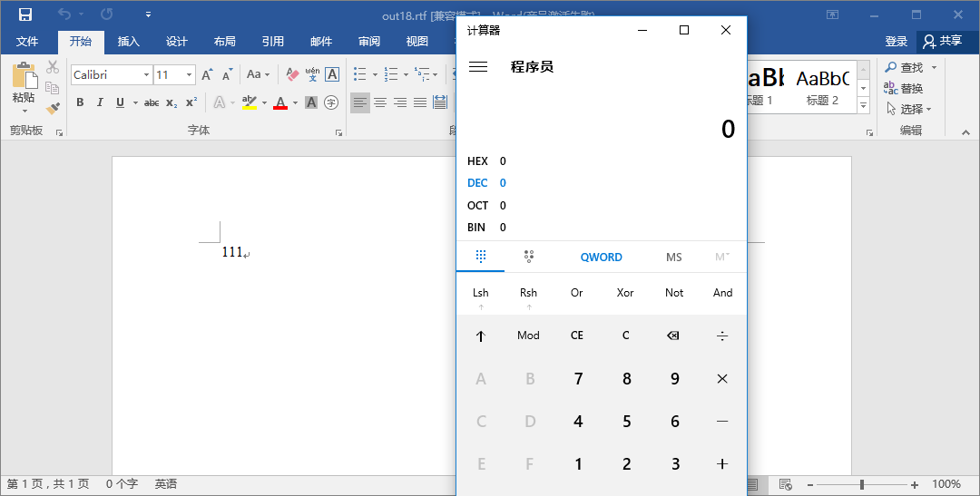
Task: Align paragraph text to the left
Action: 360,102
